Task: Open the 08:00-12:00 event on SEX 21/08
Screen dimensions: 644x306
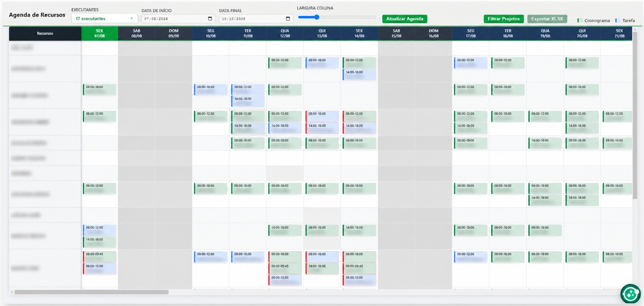Action: coord(617,116)
